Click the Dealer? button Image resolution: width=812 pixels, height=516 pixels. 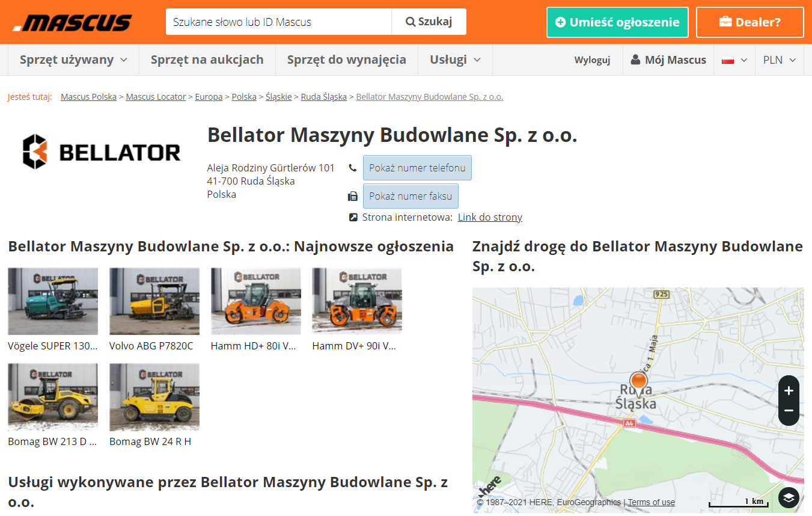tap(749, 22)
